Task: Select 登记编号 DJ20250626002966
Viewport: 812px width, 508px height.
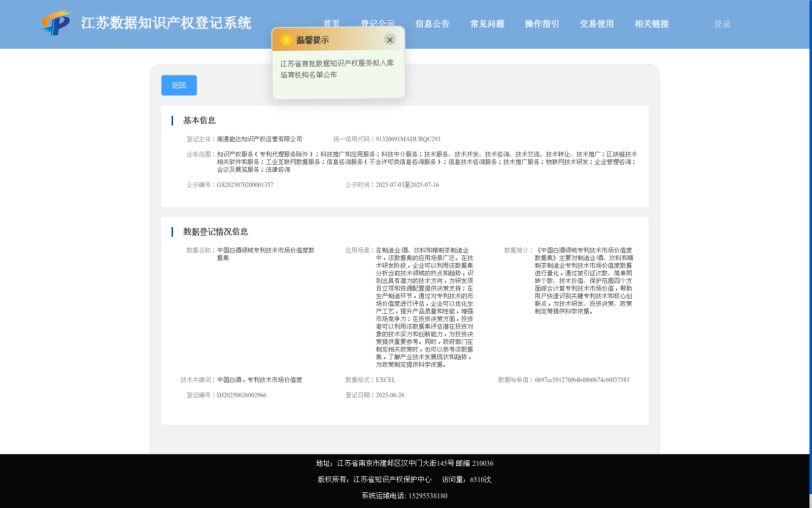Action: (242, 395)
